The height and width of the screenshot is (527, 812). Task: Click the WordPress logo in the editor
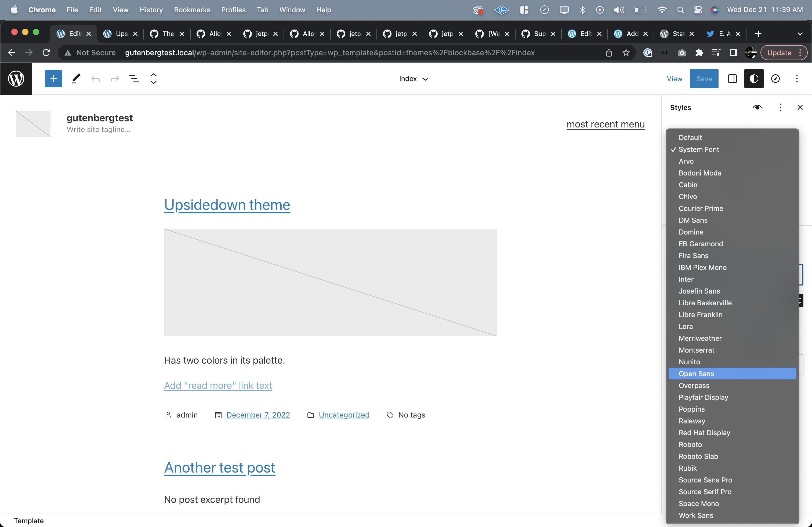16,79
